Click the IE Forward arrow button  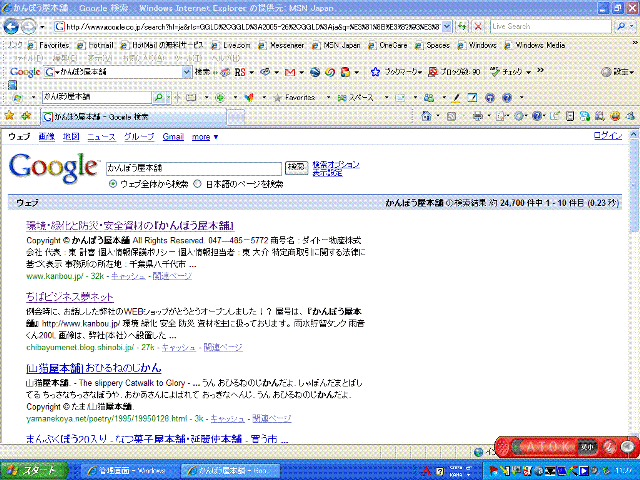click(28, 27)
